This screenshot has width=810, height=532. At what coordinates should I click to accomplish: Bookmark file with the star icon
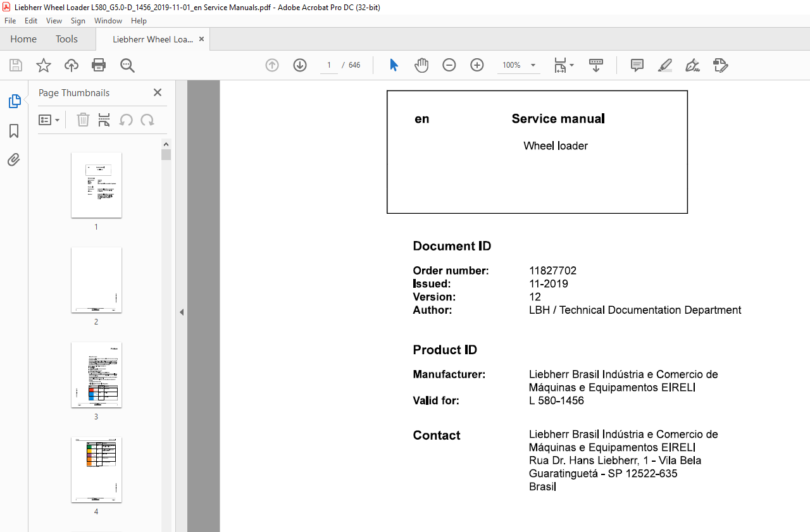click(43, 65)
